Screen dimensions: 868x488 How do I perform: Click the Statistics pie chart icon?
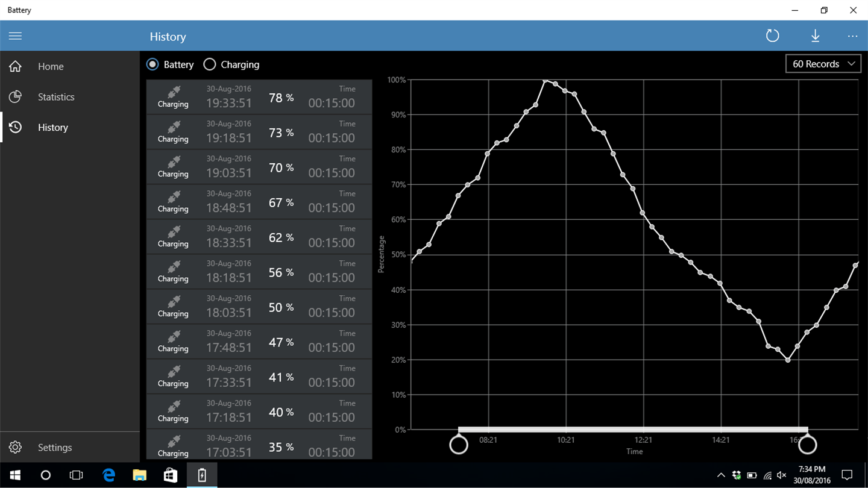[15, 96]
